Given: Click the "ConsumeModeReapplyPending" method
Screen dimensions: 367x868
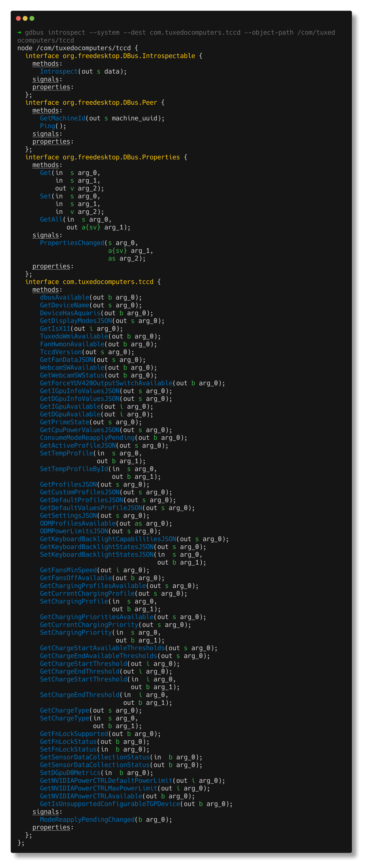Looking at the screenshot, I should (87, 438).
